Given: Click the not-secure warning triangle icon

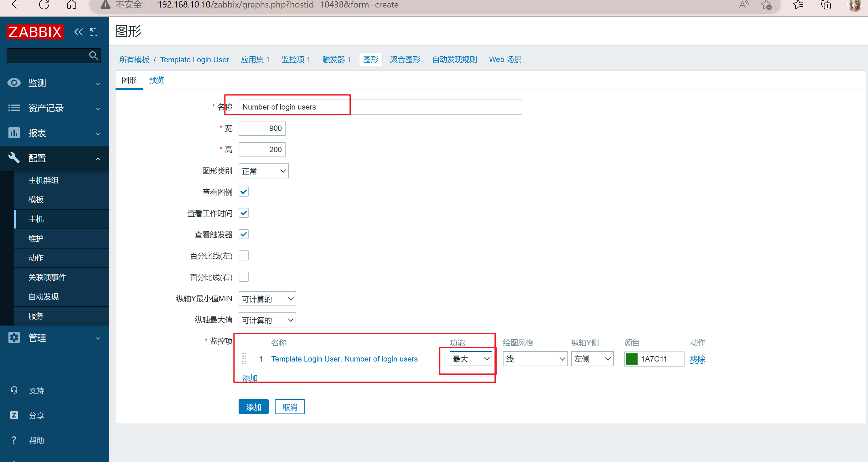Looking at the screenshot, I should (106, 4).
